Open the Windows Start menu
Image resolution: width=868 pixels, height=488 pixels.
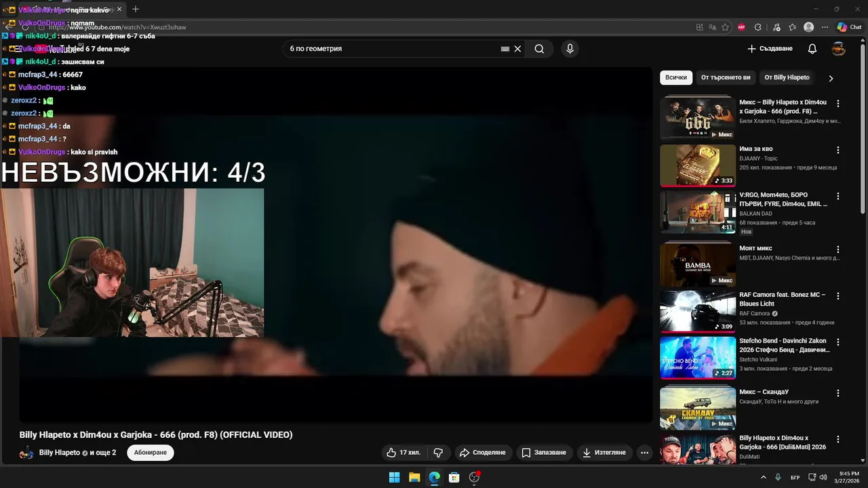[x=394, y=477]
